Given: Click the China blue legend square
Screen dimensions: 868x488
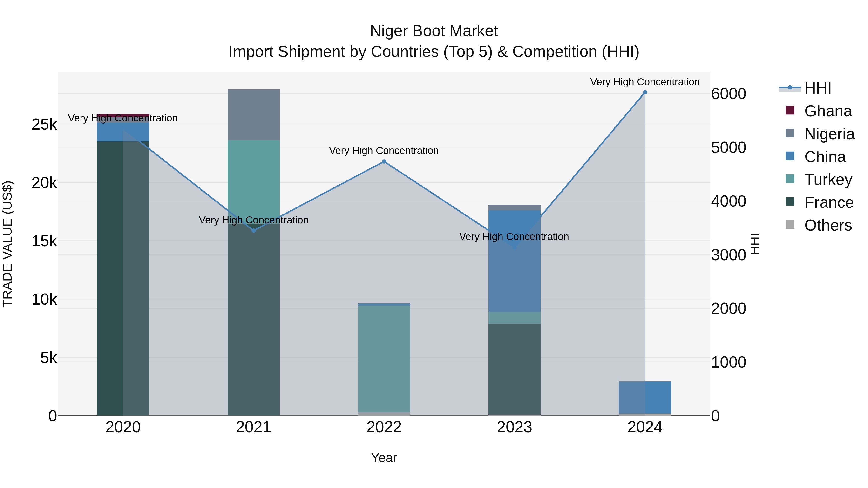Looking at the screenshot, I should pyautogui.click(x=790, y=156).
